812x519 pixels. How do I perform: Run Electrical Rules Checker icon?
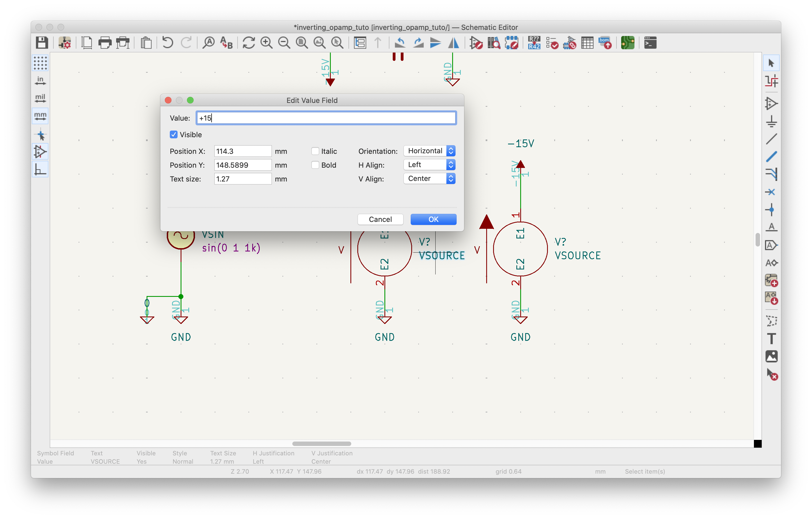tap(552, 43)
